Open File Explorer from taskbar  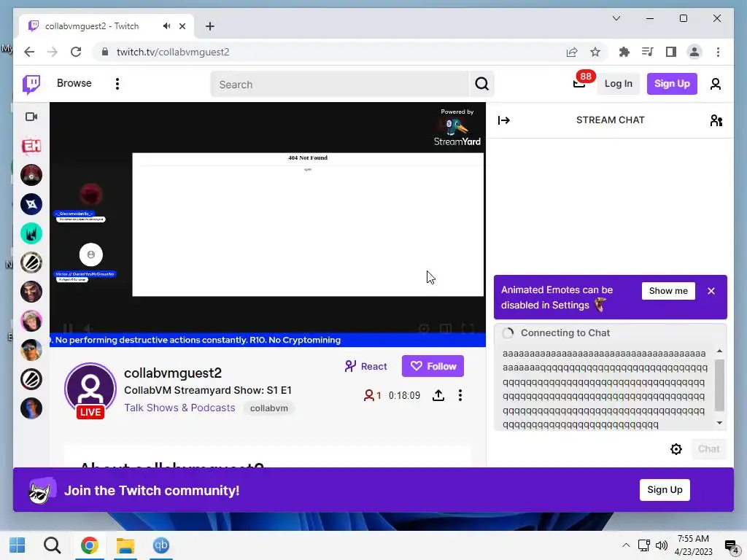click(125, 545)
